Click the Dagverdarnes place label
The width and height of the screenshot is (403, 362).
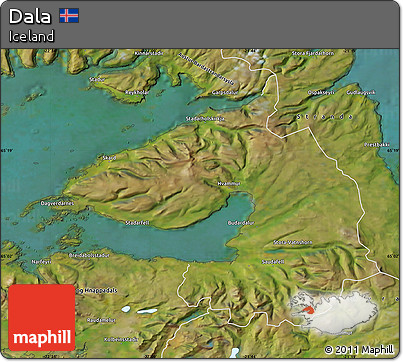click(x=57, y=203)
